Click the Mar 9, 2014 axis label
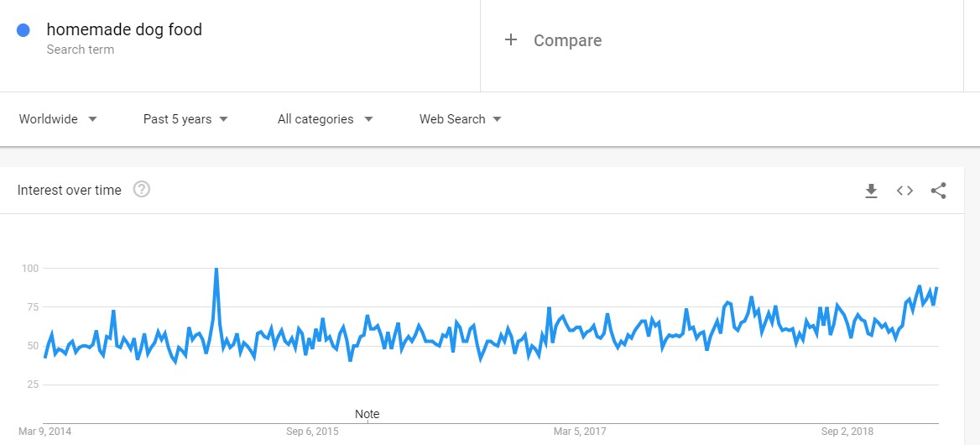The width and height of the screenshot is (980, 445). tap(44, 432)
